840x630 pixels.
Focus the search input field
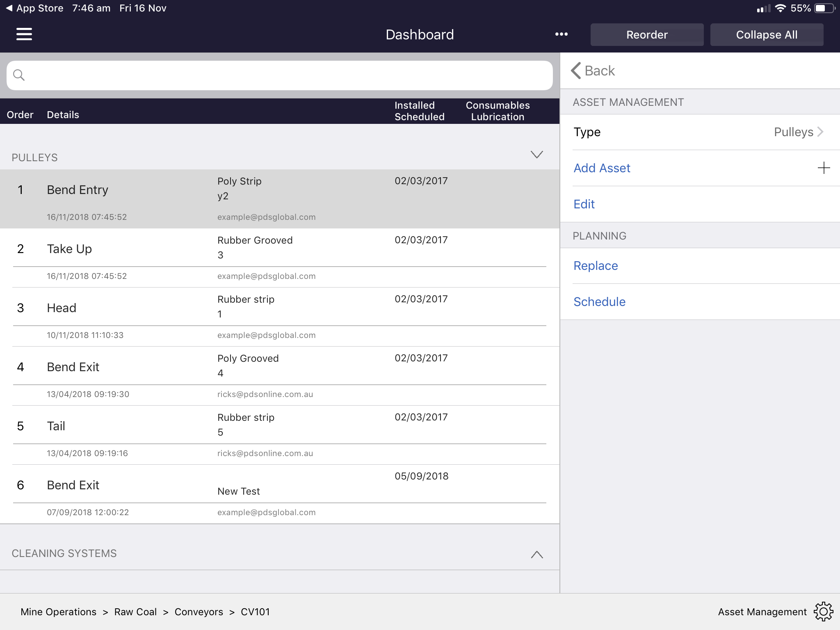(x=280, y=75)
